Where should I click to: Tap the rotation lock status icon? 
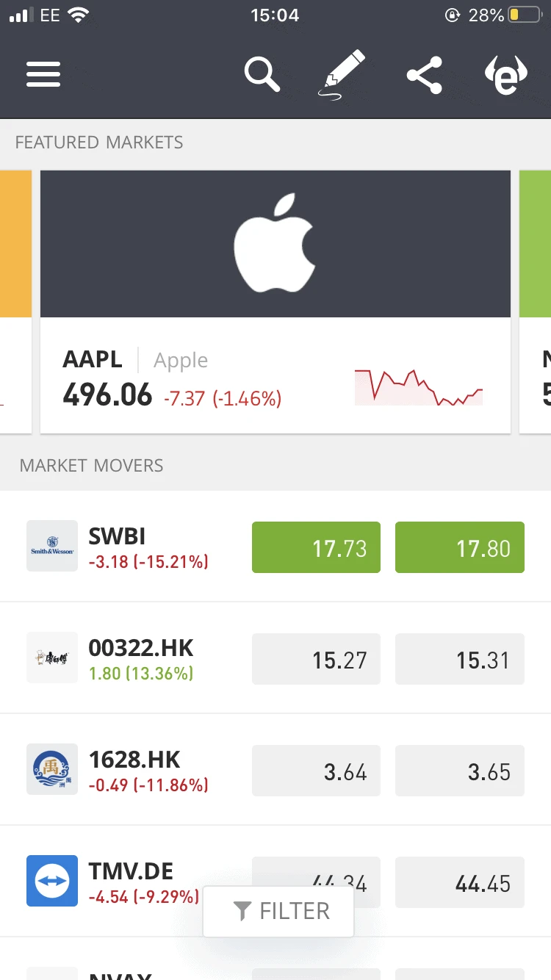[453, 15]
